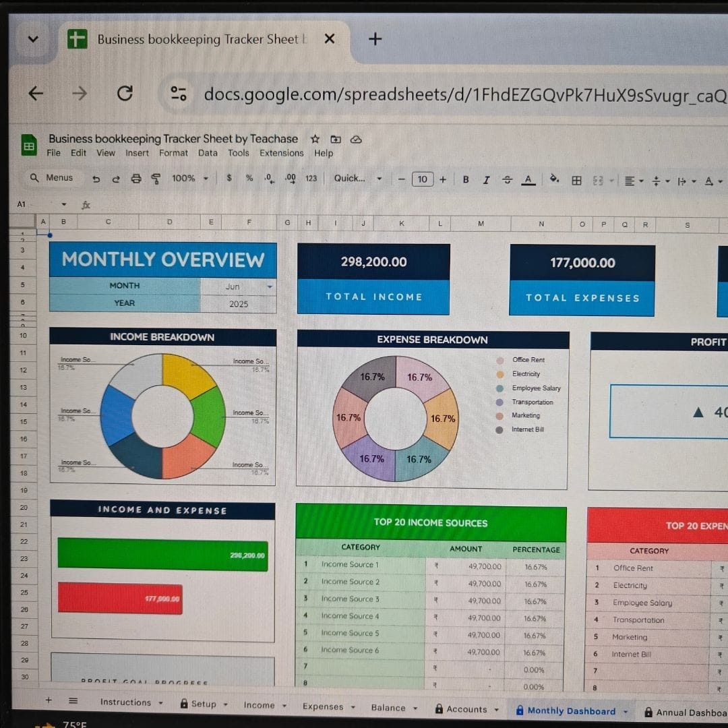Open the Monthly Dashboard tab menu arrow
The height and width of the screenshot is (728, 728).
click(626, 711)
